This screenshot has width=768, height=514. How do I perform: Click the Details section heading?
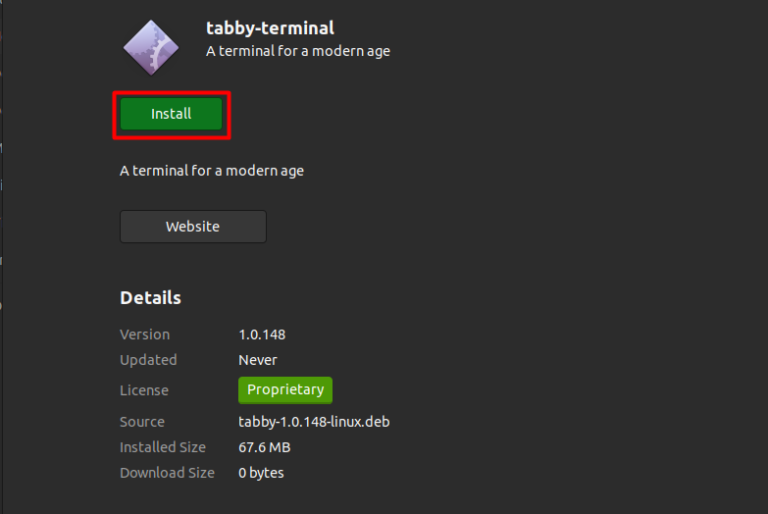click(x=150, y=298)
